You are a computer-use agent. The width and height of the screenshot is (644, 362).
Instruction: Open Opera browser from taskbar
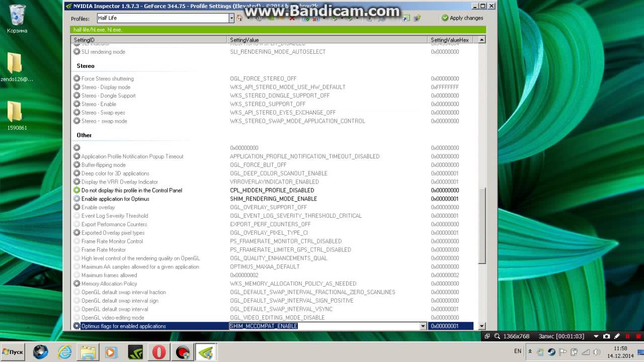(159, 352)
